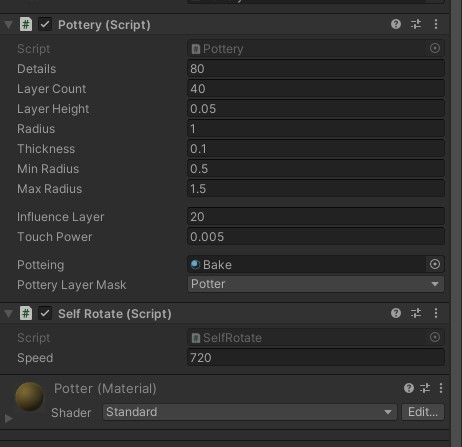Edit the Speed field value 720
462x447 pixels.
(x=316, y=358)
